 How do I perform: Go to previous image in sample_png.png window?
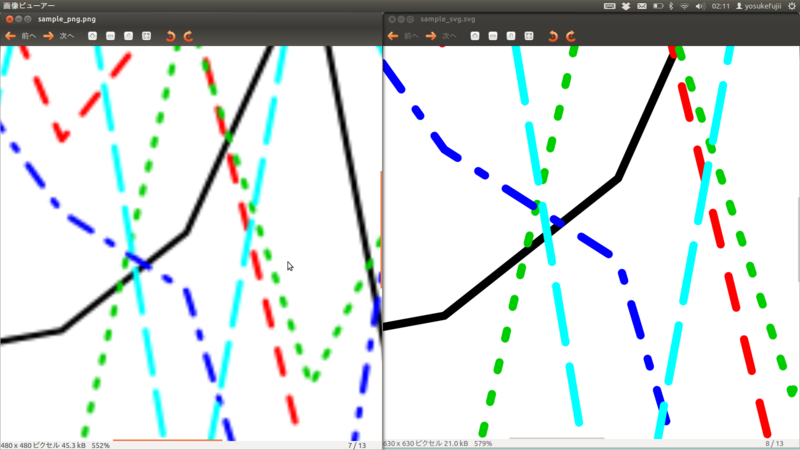tap(10, 36)
